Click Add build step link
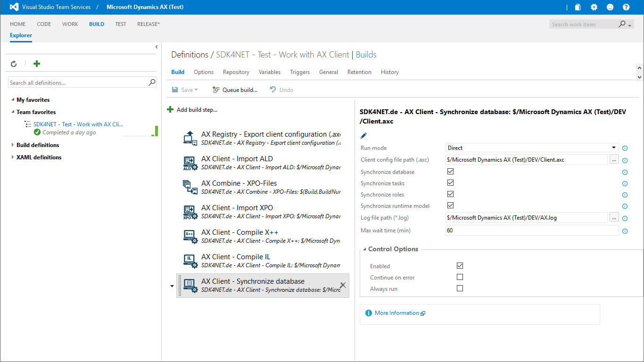 pyautogui.click(x=192, y=110)
